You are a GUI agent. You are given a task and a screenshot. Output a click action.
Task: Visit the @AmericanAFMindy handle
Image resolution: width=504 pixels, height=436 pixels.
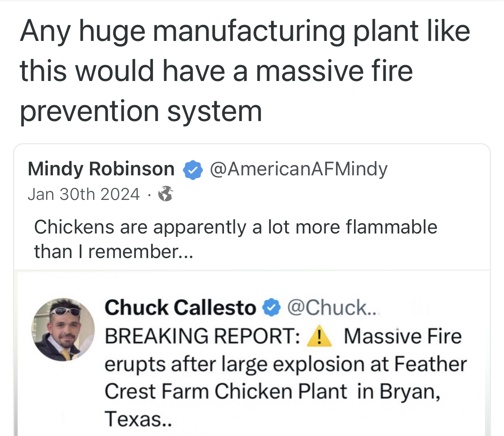click(299, 169)
